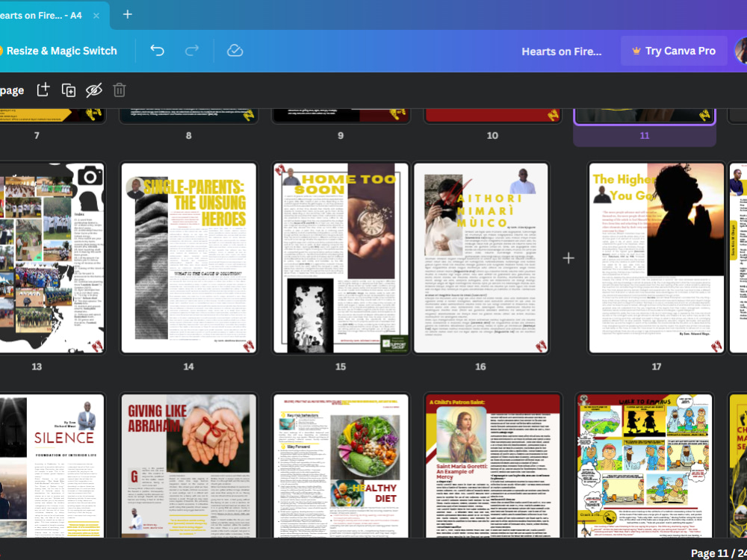Click the Resize & Magic Switch button
747x560 pixels.
pos(60,51)
